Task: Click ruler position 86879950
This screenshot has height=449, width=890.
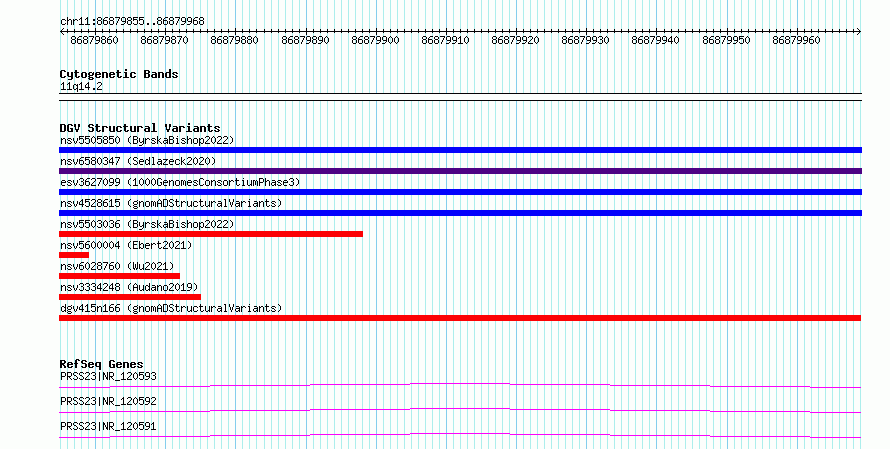Action: pyautogui.click(x=727, y=40)
